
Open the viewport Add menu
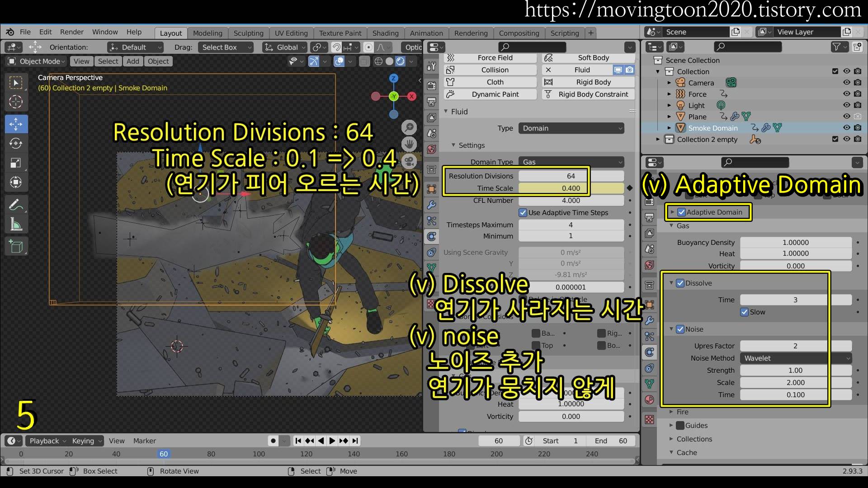[133, 61]
